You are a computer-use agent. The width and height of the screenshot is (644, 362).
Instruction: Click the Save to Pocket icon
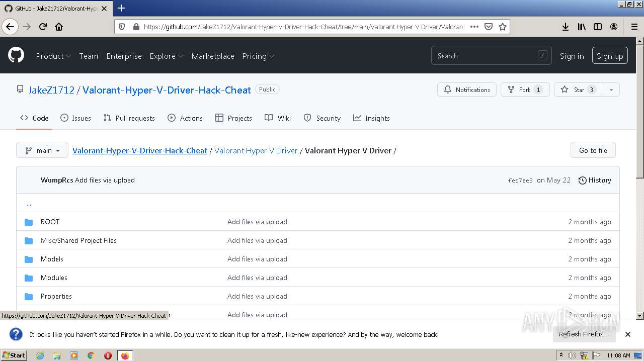(488, 27)
